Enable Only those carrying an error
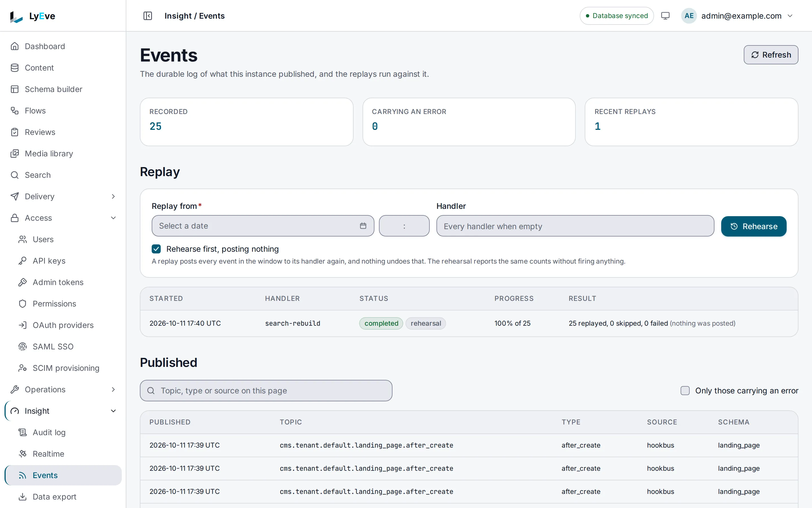Screen dimensions: 812x508 685,390
